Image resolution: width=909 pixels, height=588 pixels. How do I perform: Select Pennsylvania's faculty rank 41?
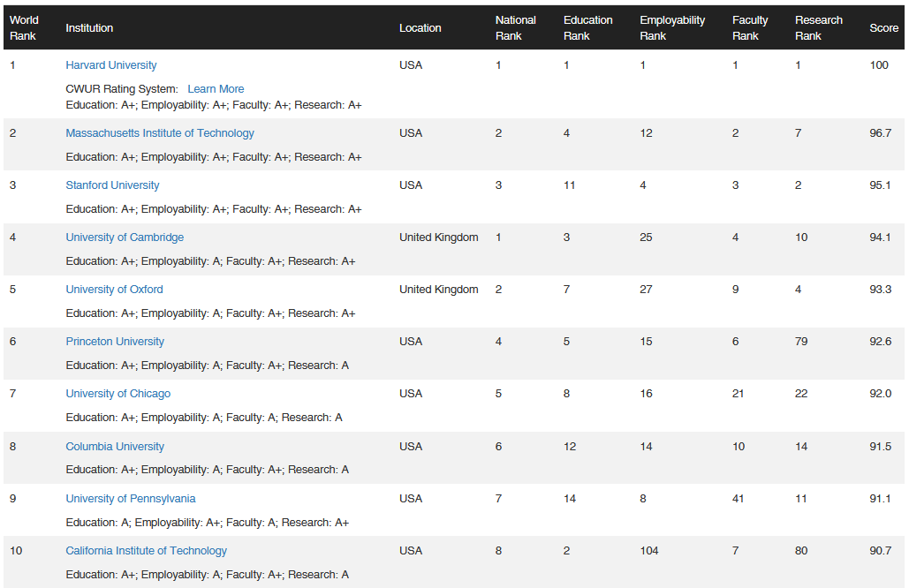coord(738,498)
